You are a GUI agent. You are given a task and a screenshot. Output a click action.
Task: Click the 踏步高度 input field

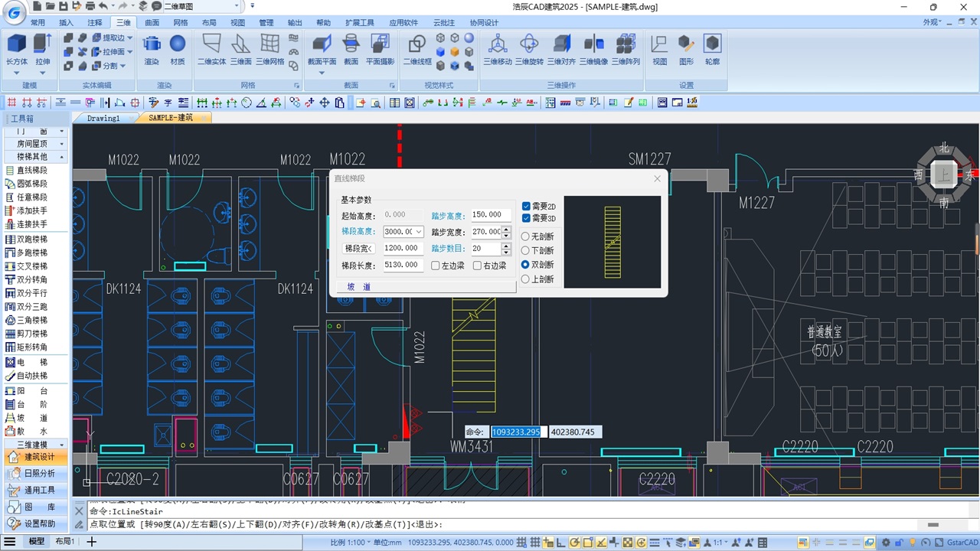(x=489, y=215)
